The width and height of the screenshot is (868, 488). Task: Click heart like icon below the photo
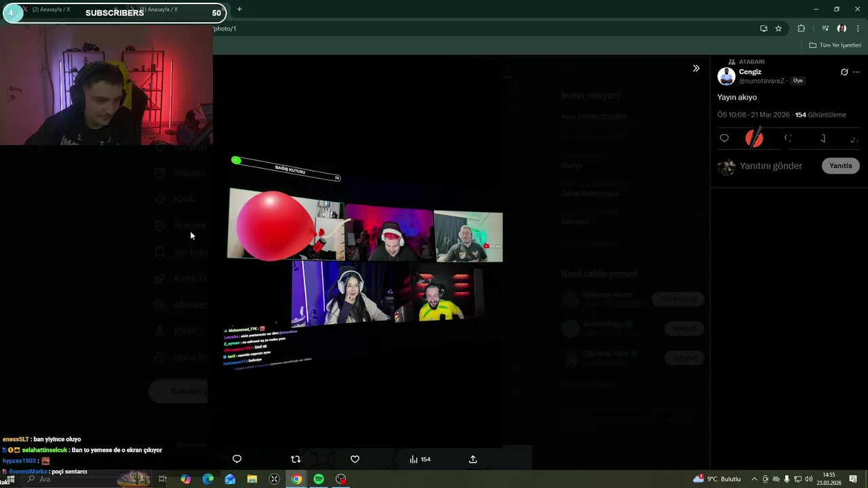[x=355, y=460]
